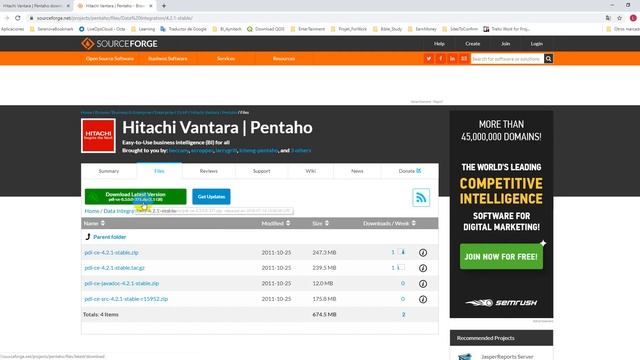Click Create in top navigation
Image resolution: width=640 pixels, height=360 pixels.
point(472,44)
